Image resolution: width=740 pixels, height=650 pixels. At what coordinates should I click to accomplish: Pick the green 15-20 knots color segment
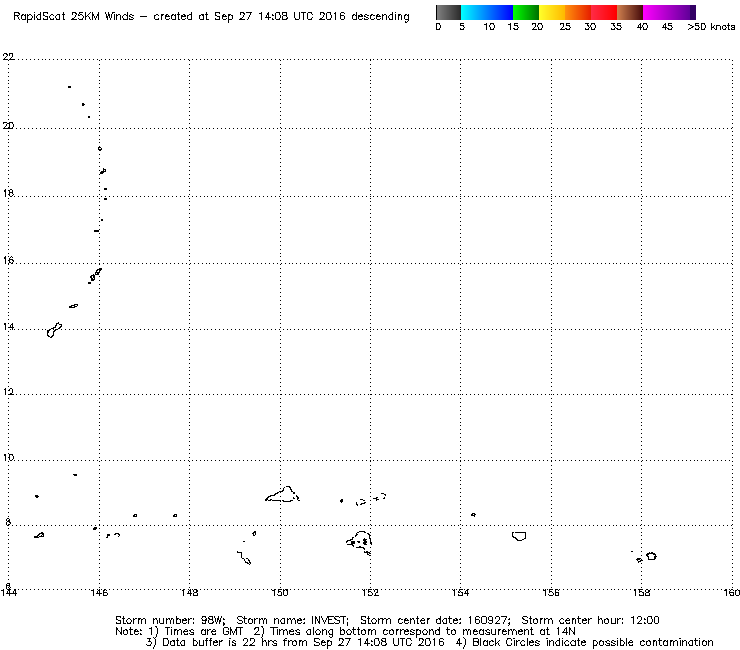pyautogui.click(x=526, y=12)
